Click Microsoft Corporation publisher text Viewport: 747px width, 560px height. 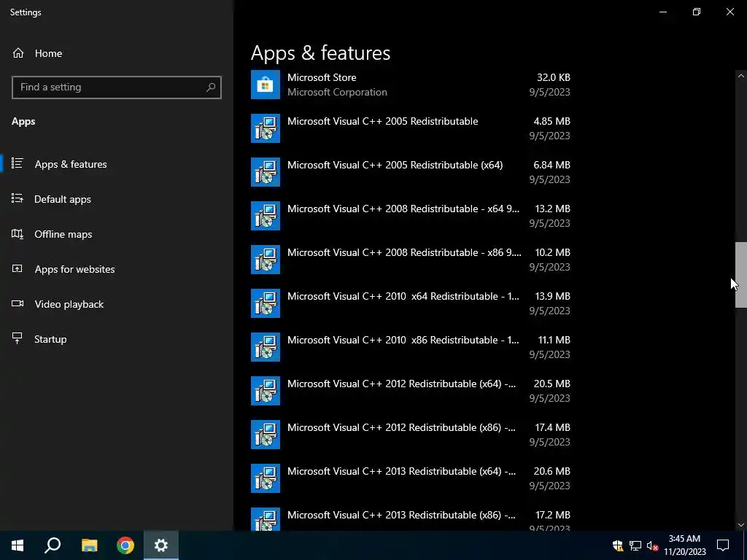click(337, 92)
